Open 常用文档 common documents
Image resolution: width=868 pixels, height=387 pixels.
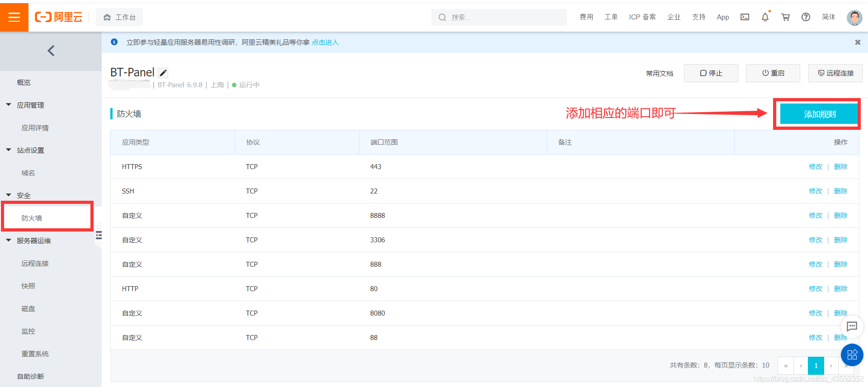(659, 73)
